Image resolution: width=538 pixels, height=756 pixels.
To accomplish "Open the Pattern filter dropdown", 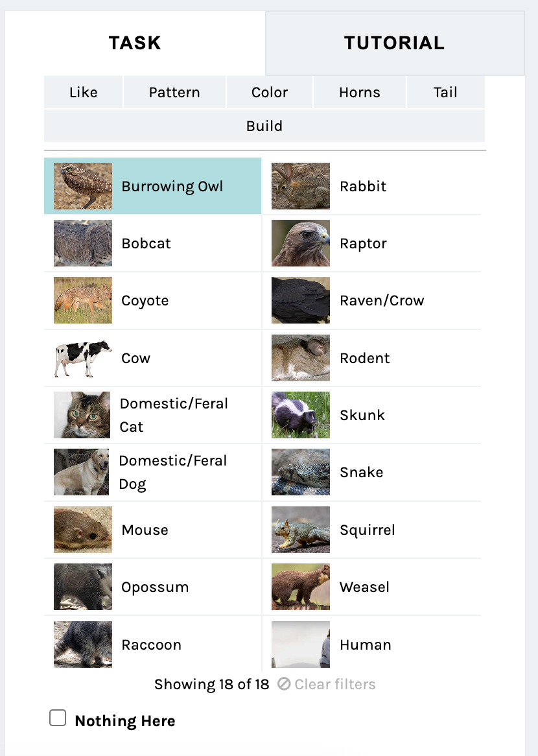I will click(x=174, y=92).
